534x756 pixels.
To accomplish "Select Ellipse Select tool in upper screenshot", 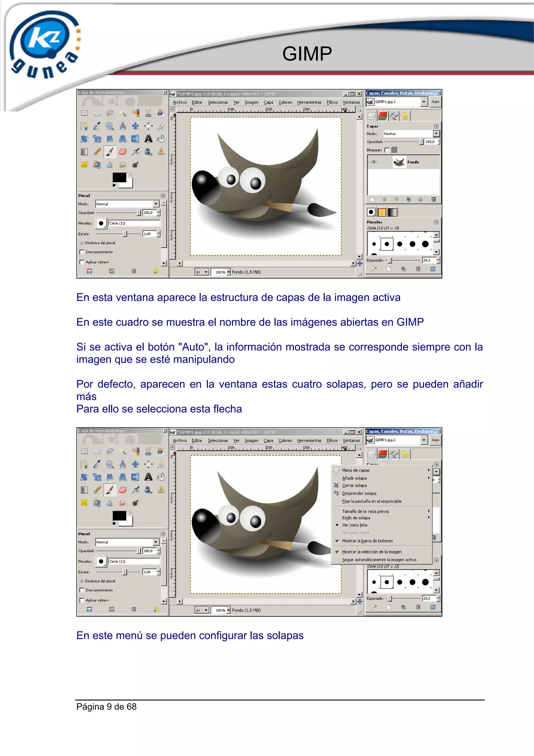I will pyautogui.click(x=97, y=113).
